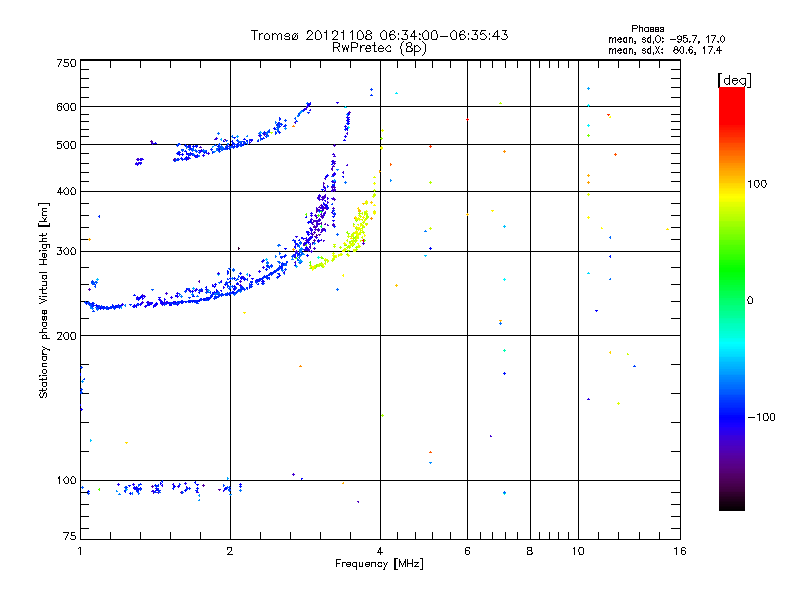Click the y-axis tick label '100'

pos(66,480)
